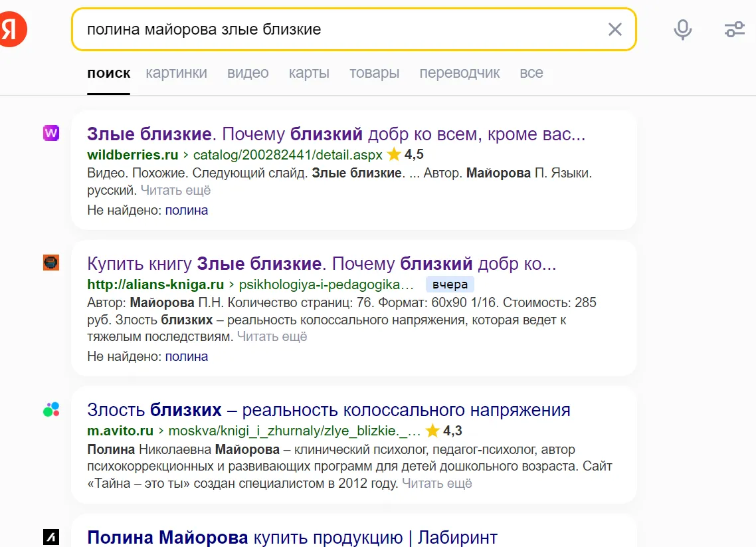Click the Wildberries favicon icon
756x547 pixels.
coord(51,133)
